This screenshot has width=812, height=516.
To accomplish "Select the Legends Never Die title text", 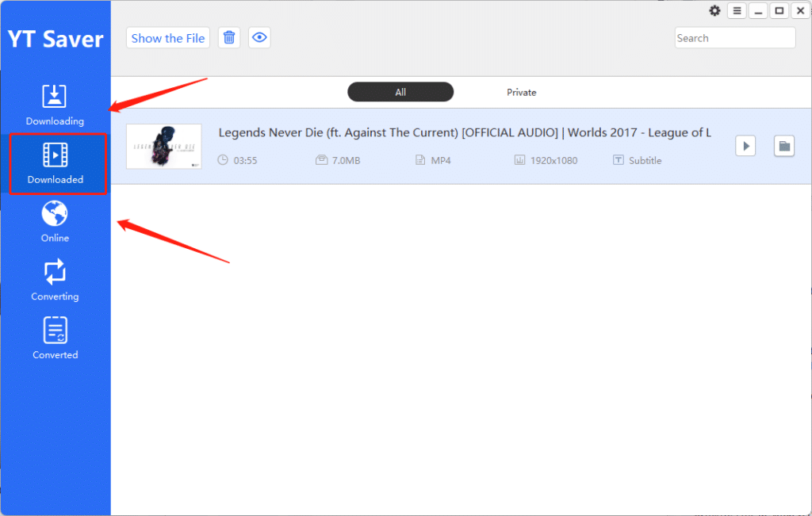I will coord(465,132).
